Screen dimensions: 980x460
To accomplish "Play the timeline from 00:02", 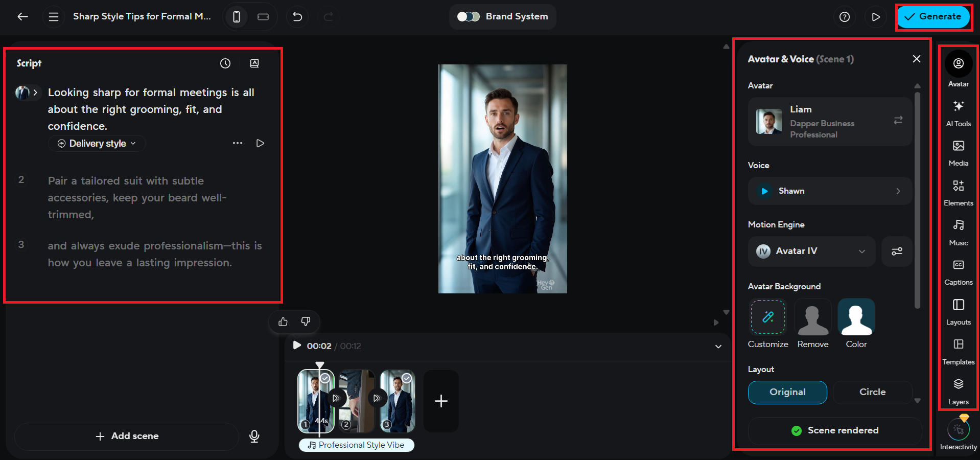I will [297, 346].
